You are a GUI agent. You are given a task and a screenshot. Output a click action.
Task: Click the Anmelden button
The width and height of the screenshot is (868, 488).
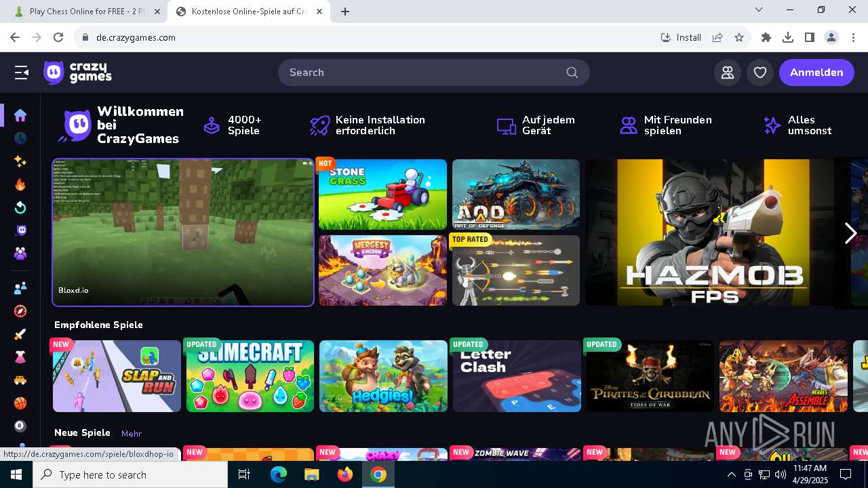tap(816, 73)
